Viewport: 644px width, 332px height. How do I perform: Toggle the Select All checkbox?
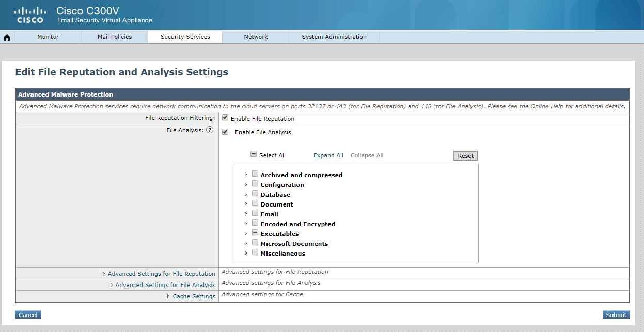[254, 154]
